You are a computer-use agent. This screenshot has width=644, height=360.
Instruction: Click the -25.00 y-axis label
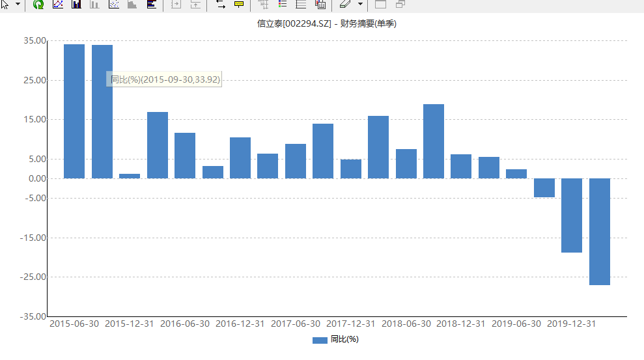(x=33, y=277)
